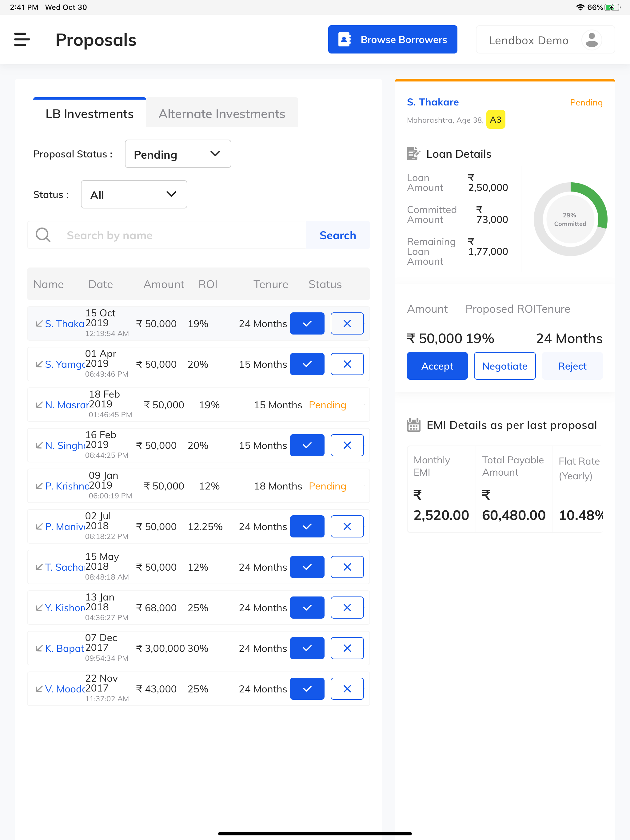The height and width of the screenshot is (840, 630).
Task: Accept K. Bapat proposal with checkmark
Action: coord(307,648)
